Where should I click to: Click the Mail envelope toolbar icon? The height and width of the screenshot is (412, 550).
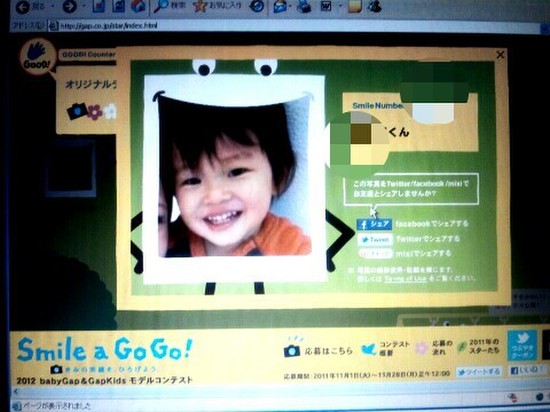pyautogui.click(x=280, y=7)
